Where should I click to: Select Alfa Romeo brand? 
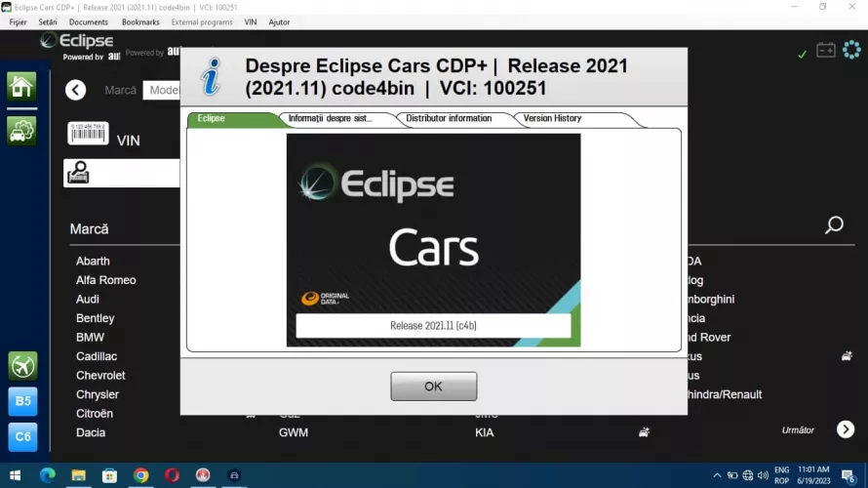click(105, 280)
